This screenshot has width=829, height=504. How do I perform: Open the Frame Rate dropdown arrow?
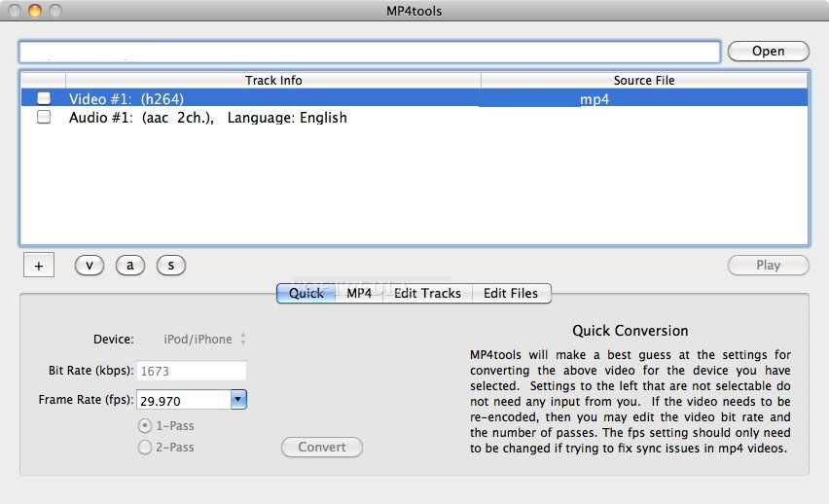(238, 400)
